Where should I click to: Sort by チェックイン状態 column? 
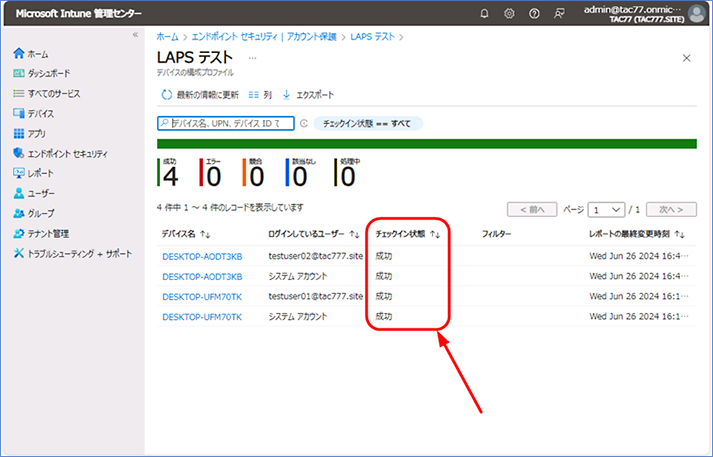(x=408, y=234)
